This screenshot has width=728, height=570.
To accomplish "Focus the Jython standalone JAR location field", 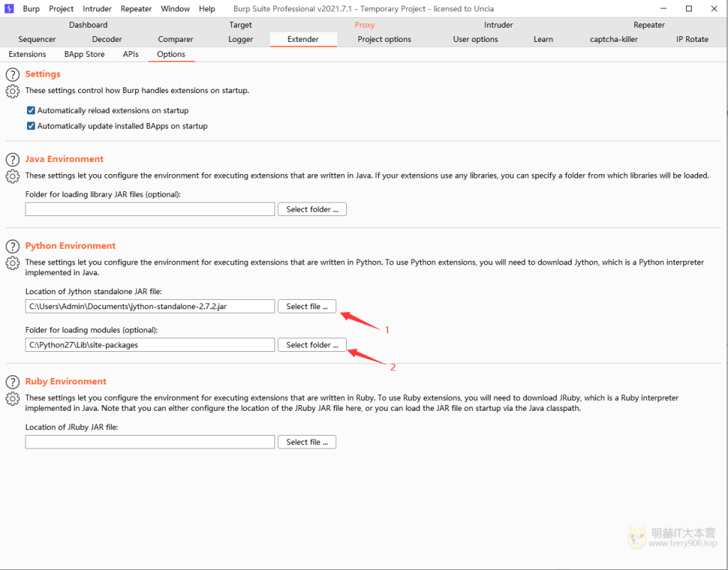I will pos(150,306).
